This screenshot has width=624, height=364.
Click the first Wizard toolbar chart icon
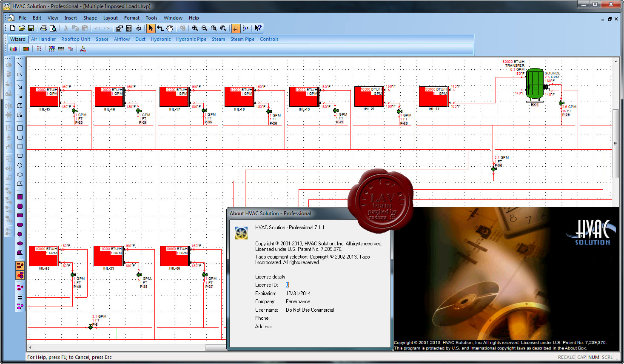(14, 49)
